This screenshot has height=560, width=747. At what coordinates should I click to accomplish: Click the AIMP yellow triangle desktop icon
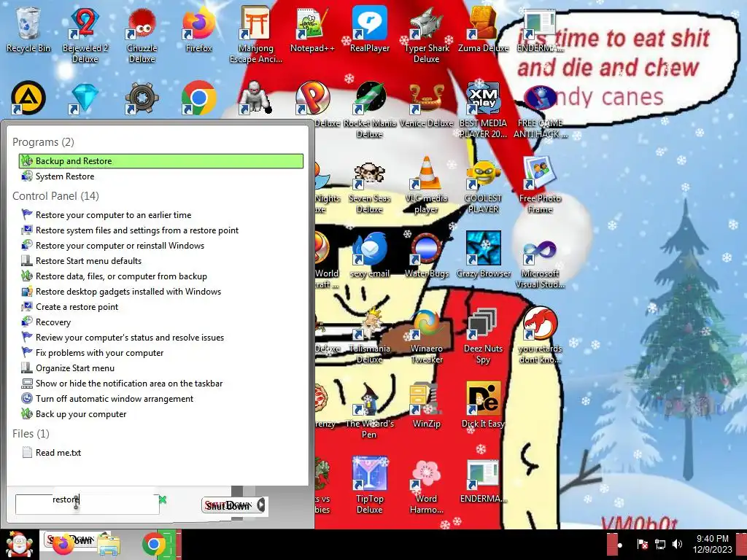tap(28, 98)
